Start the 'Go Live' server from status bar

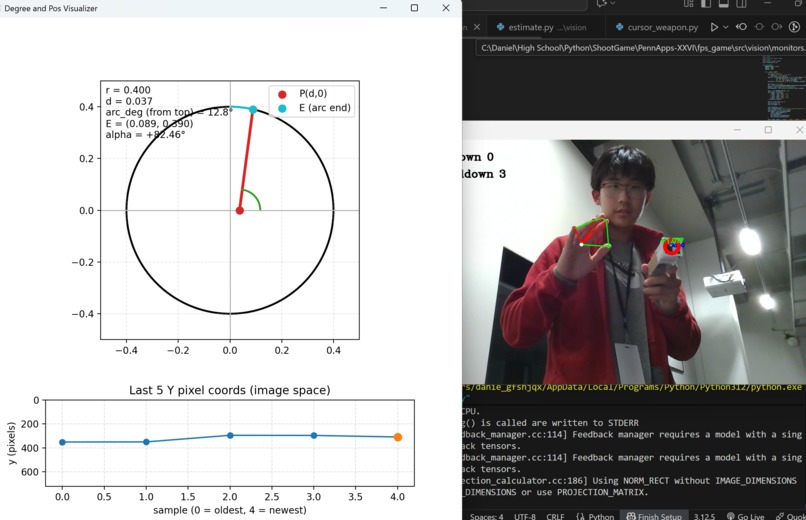click(x=745, y=516)
